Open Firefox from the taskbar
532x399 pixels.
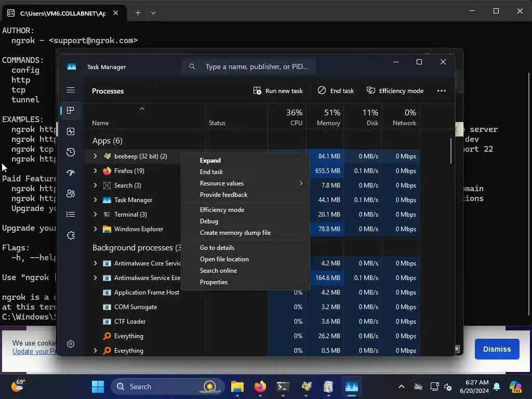pyautogui.click(x=260, y=387)
